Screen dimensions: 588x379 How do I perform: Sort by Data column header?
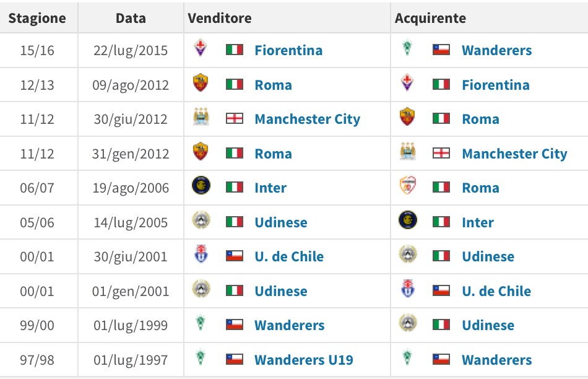tap(131, 18)
